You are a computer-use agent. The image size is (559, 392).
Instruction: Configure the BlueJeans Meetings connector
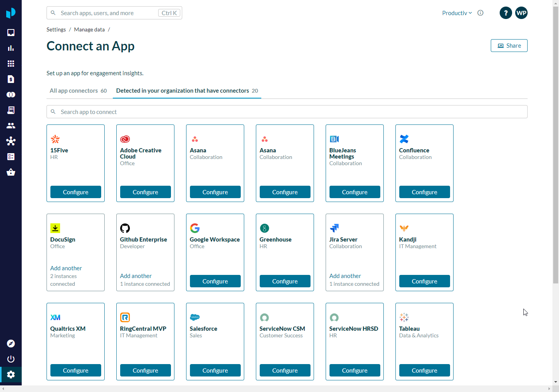pos(355,192)
